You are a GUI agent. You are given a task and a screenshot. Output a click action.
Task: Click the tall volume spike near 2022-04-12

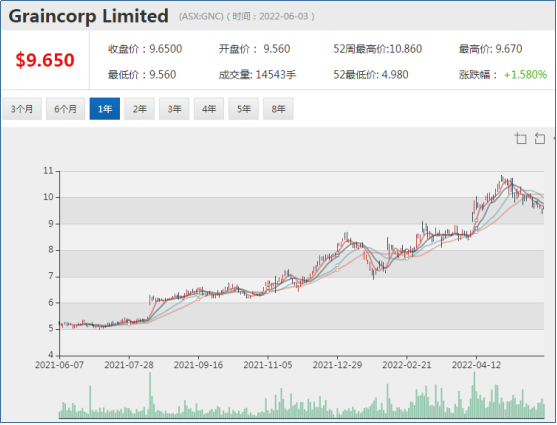(474, 395)
